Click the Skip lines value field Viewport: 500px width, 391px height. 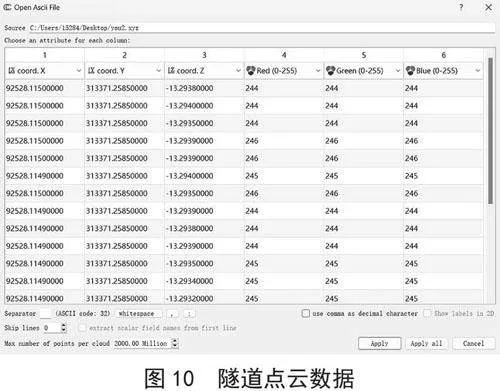point(51,328)
